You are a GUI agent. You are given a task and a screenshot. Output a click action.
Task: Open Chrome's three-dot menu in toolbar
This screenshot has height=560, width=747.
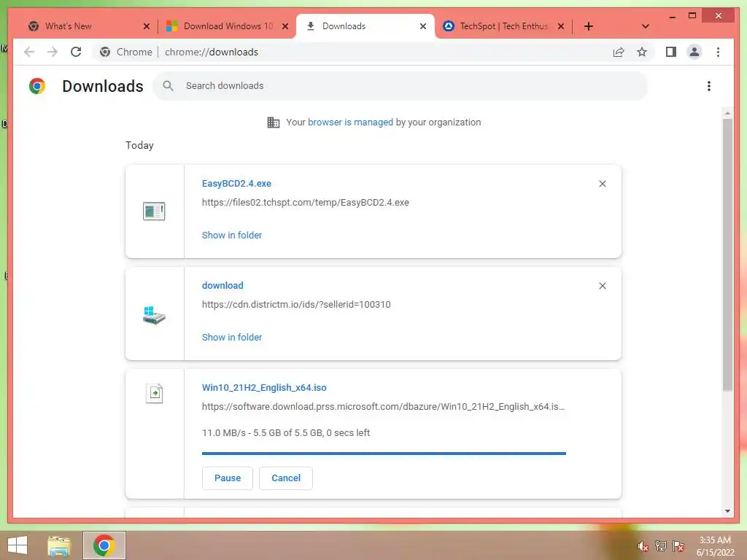(718, 52)
